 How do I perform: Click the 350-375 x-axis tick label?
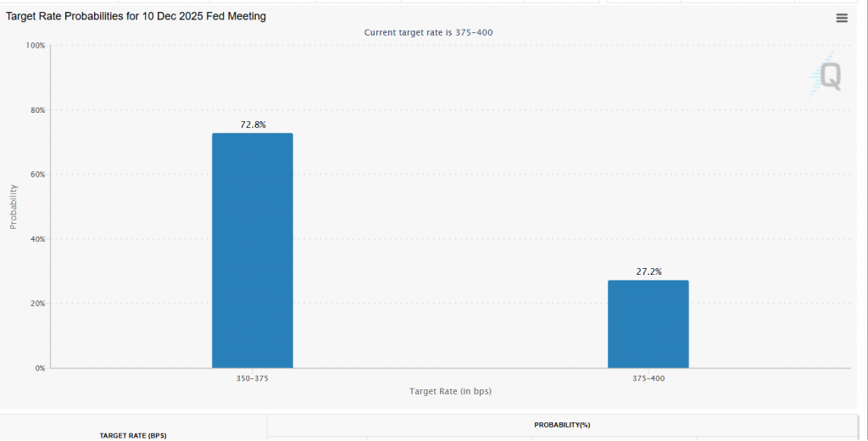252,378
